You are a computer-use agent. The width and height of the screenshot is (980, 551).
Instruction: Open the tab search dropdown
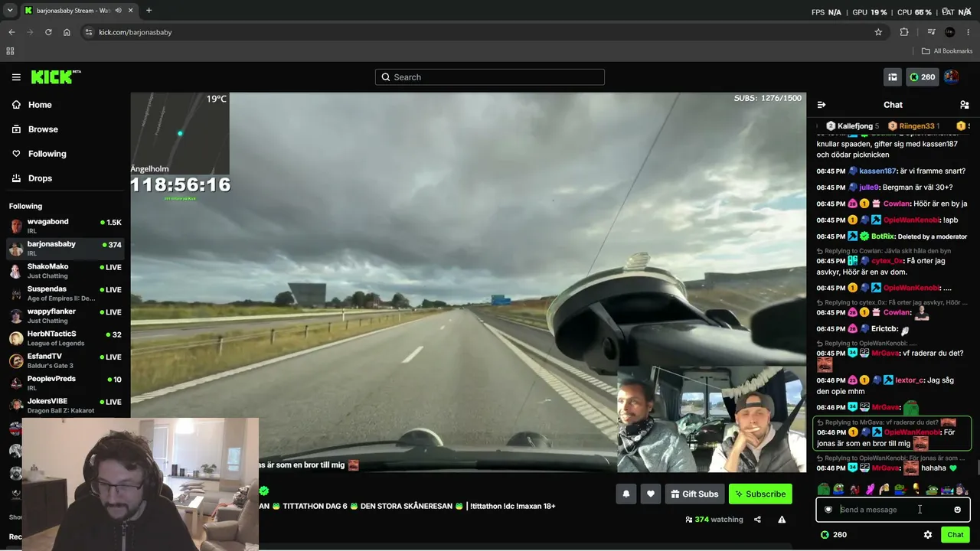(x=10, y=11)
